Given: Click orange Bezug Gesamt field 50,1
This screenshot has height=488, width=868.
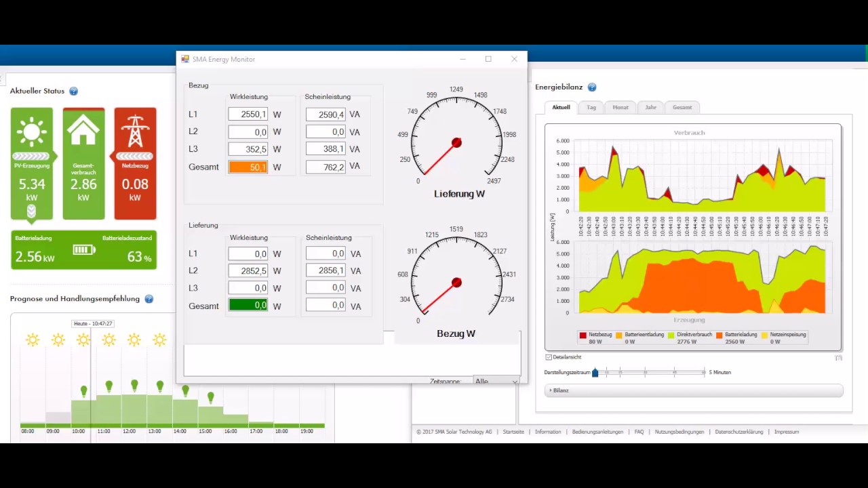Looking at the screenshot, I should coord(248,167).
